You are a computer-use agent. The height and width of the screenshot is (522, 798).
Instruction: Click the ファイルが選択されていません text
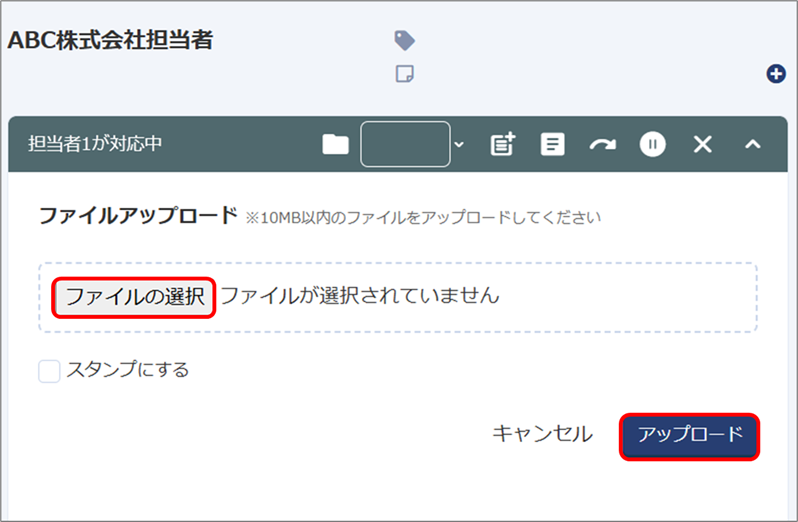(360, 296)
